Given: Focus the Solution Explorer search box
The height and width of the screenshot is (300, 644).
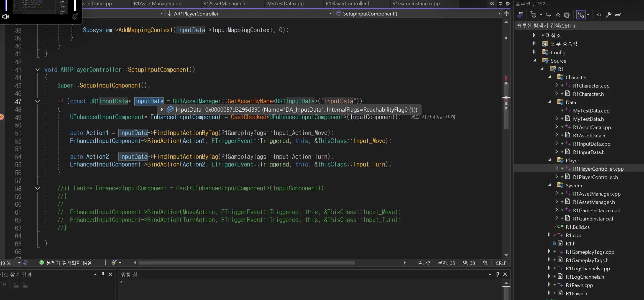Looking at the screenshot, I should coord(579,26).
